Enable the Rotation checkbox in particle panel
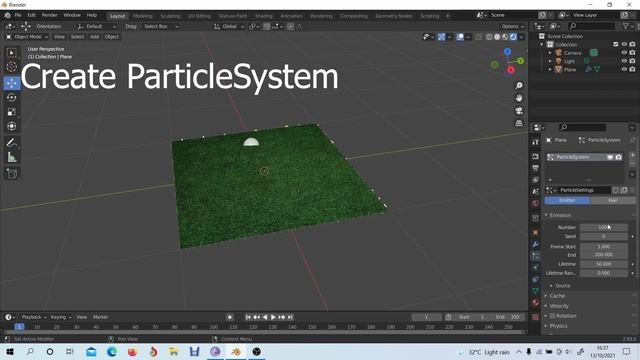This screenshot has height=360, width=640. pos(552,316)
